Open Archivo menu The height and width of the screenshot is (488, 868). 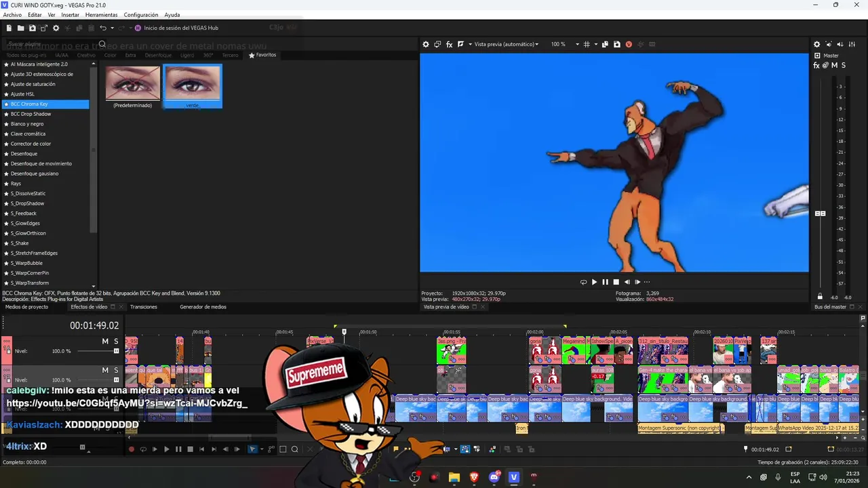point(12,15)
